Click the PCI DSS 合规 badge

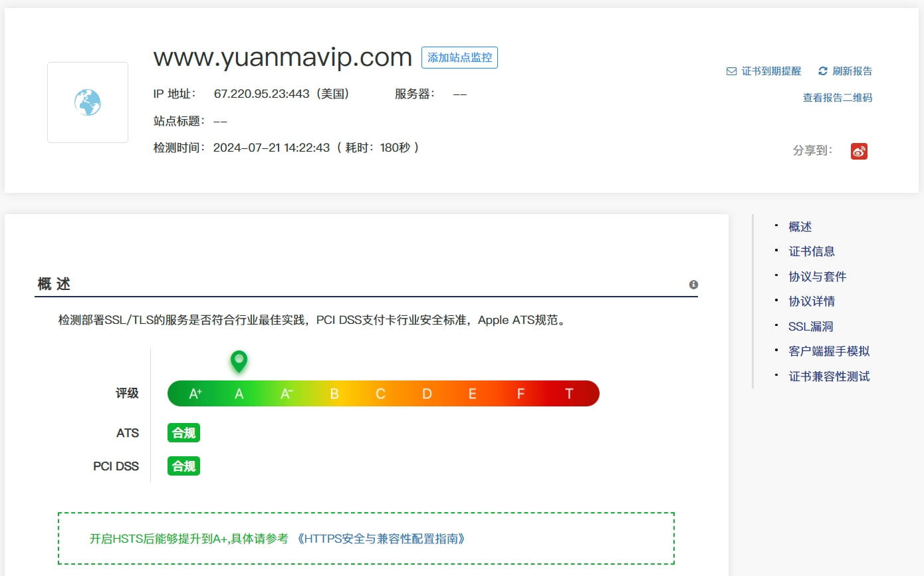(183, 466)
